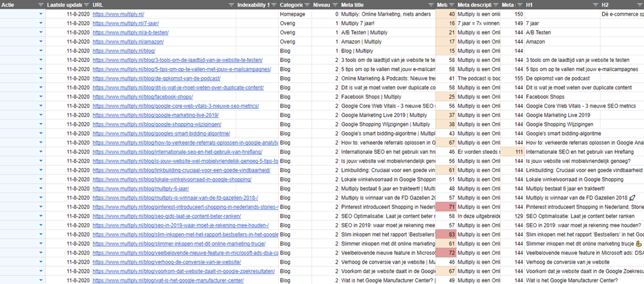Expand Actie dropdown for the de-opkomst-van-de-podcast row

pos(40,79)
